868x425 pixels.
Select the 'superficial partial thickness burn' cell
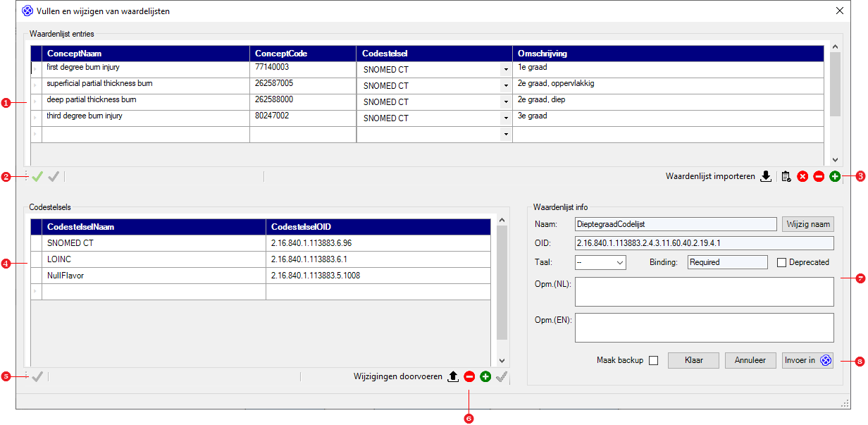[146, 85]
